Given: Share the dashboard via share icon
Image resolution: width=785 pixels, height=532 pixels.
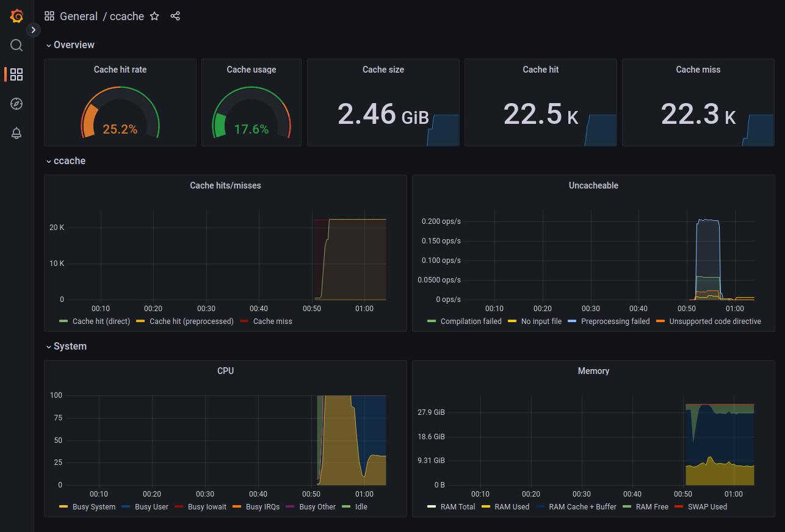Looking at the screenshot, I should click(175, 16).
